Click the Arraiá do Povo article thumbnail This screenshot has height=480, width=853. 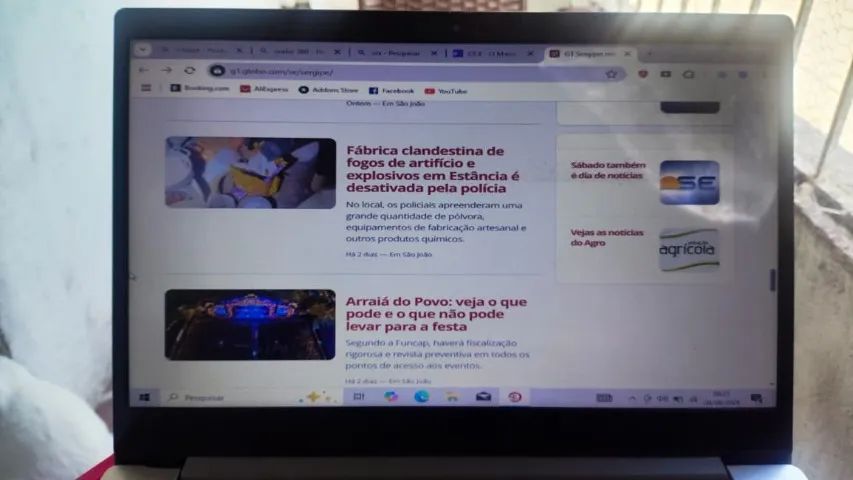(x=250, y=324)
